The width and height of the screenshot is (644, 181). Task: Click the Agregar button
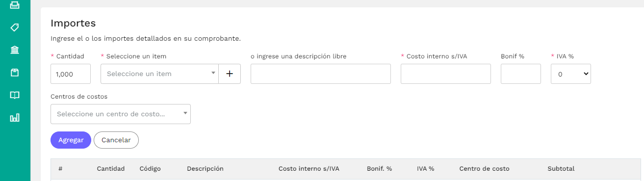point(71,140)
